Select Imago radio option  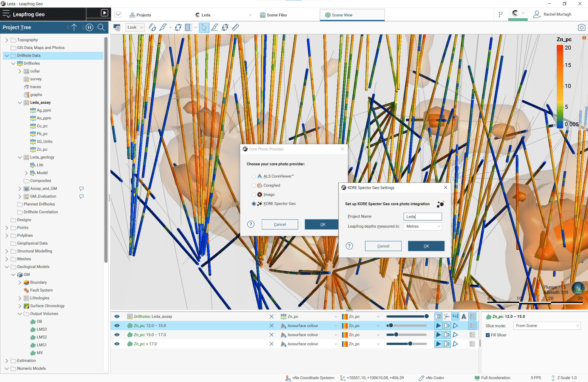[x=254, y=195]
